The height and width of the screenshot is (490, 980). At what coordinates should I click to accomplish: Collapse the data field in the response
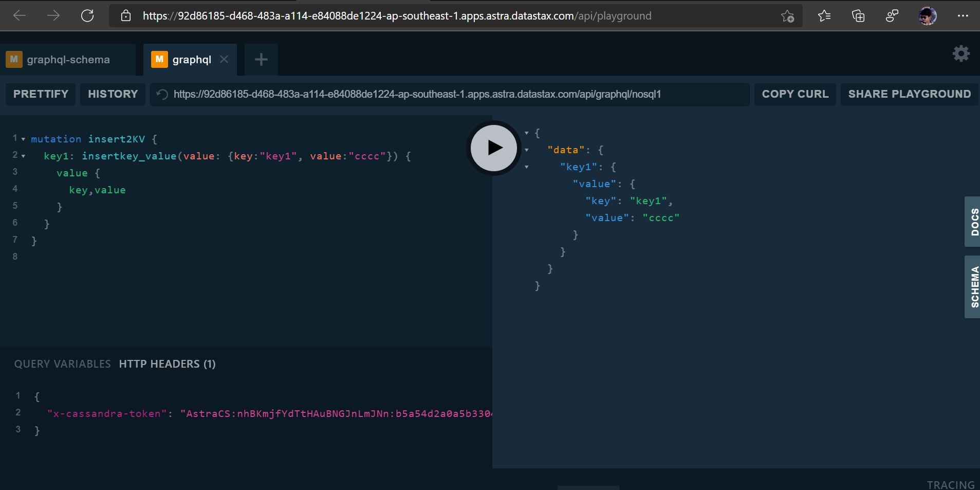tap(527, 150)
